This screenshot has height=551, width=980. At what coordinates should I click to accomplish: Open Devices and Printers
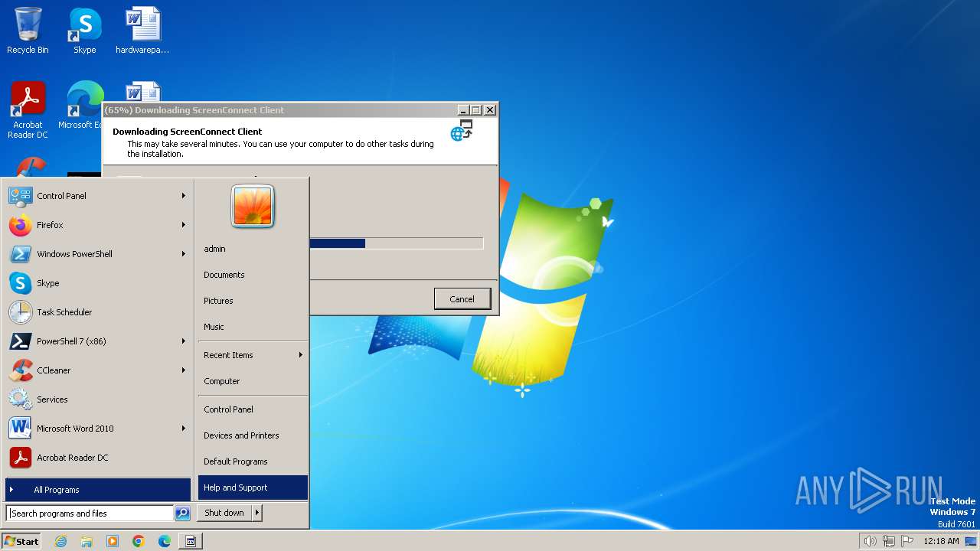click(253, 435)
